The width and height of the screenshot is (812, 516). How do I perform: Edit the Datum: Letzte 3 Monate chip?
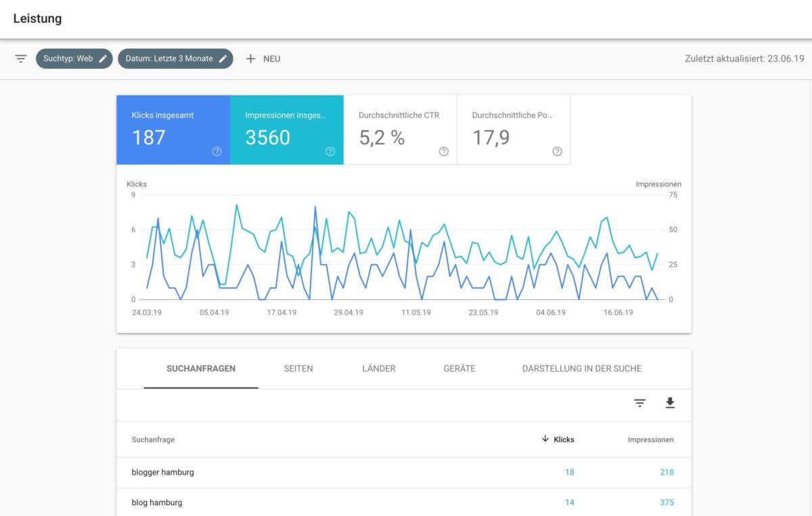click(175, 59)
